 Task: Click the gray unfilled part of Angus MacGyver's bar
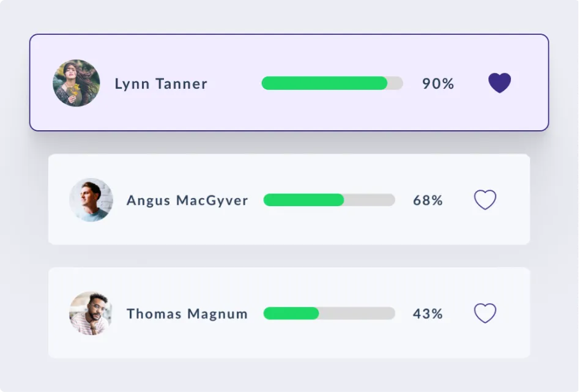click(x=370, y=200)
